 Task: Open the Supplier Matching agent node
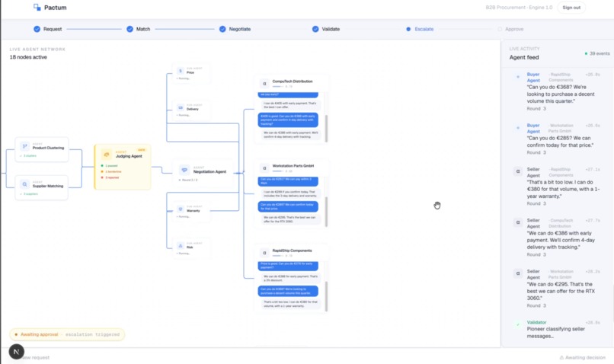click(41, 187)
